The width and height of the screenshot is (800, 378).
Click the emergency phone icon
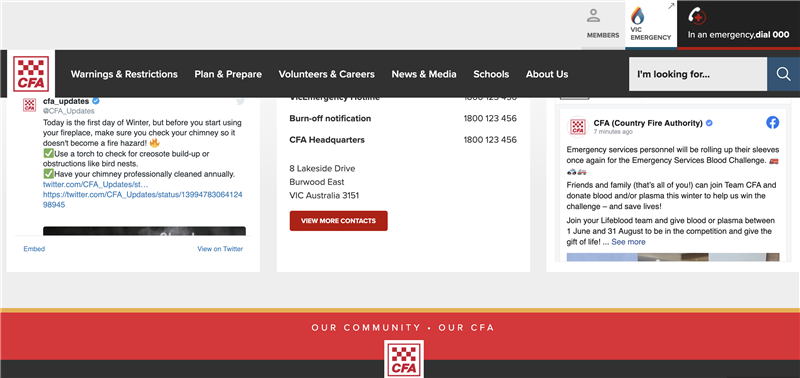point(696,16)
